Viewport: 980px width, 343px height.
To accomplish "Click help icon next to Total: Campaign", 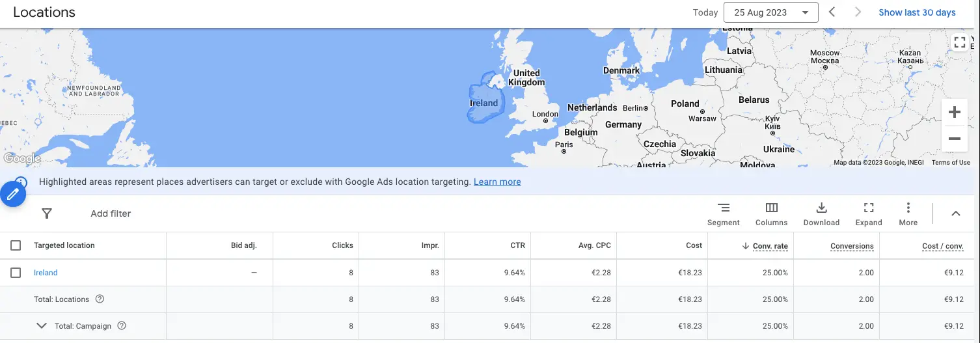I will pos(121,325).
